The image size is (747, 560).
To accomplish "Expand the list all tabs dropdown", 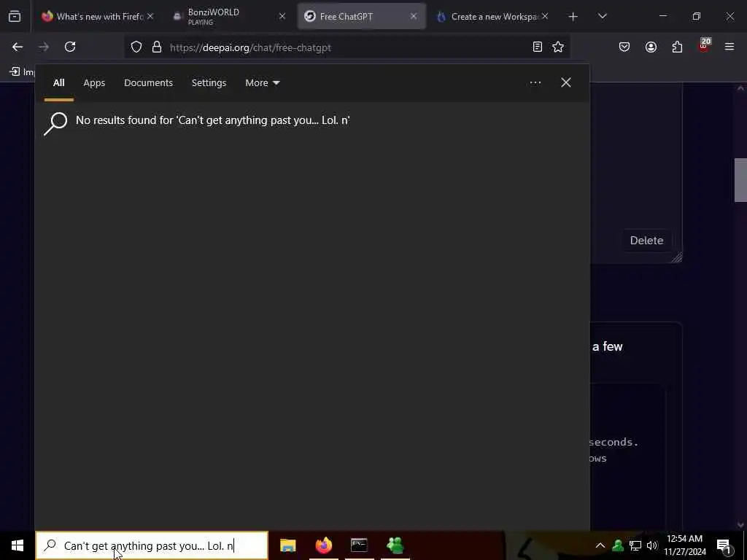I will pos(602,17).
